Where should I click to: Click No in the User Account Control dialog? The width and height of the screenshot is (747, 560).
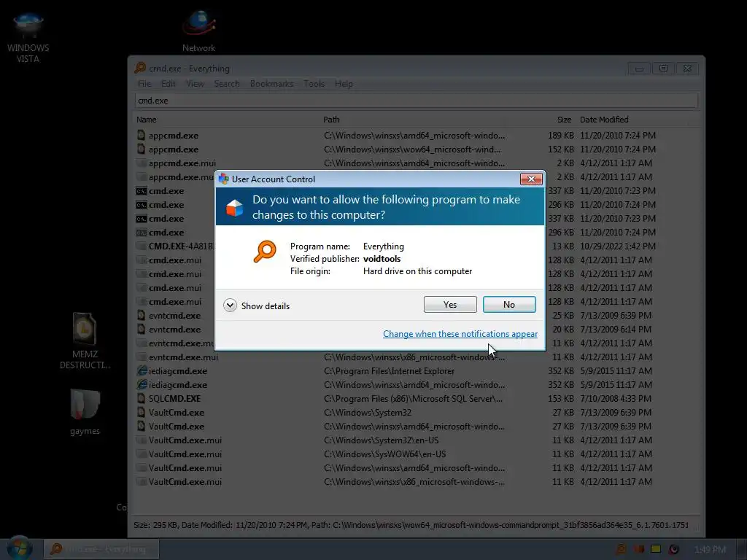[508, 305]
